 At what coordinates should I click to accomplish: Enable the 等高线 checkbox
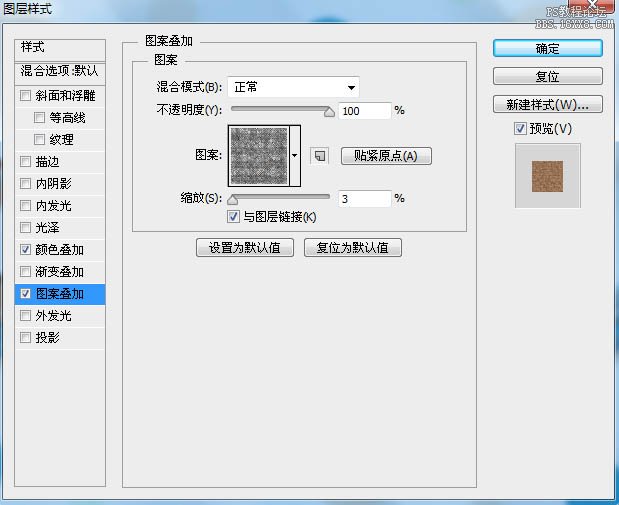point(39,118)
